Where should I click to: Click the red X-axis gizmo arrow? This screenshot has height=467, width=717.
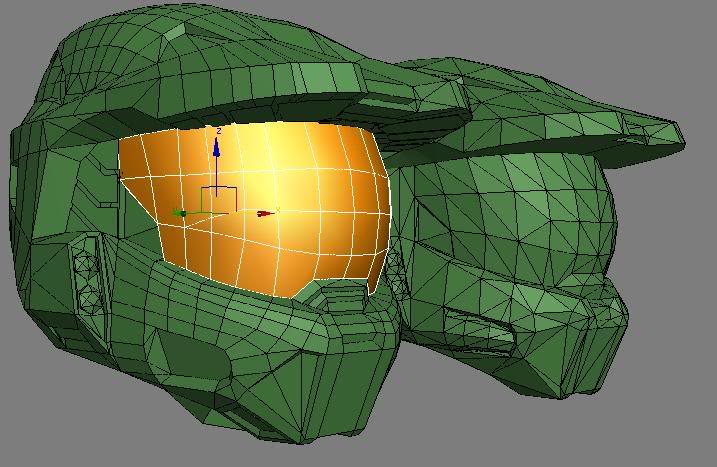[266, 214]
